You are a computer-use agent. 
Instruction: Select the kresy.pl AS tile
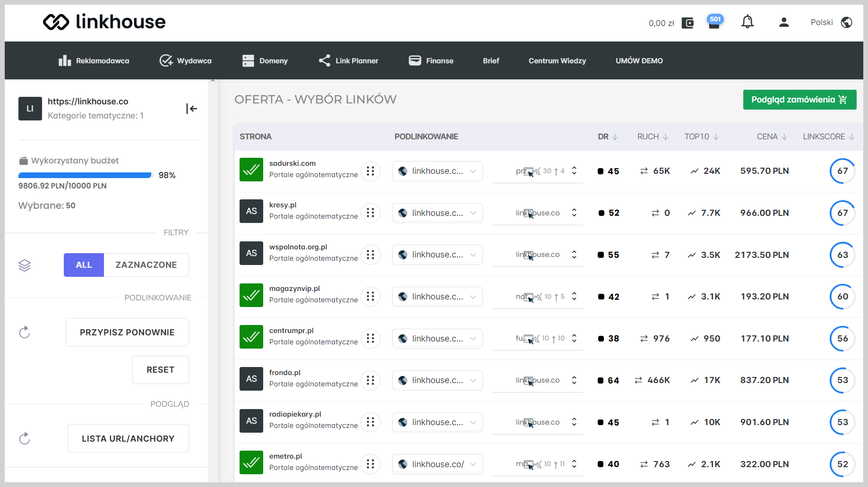click(251, 211)
